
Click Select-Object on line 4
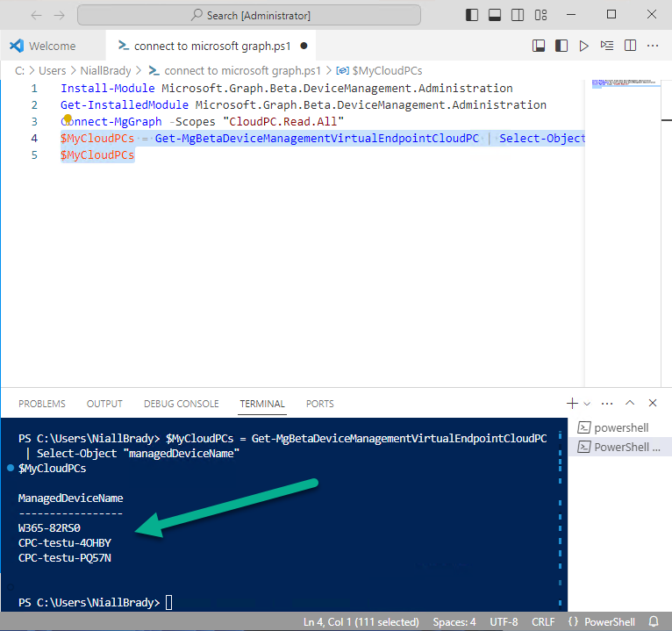pos(541,139)
